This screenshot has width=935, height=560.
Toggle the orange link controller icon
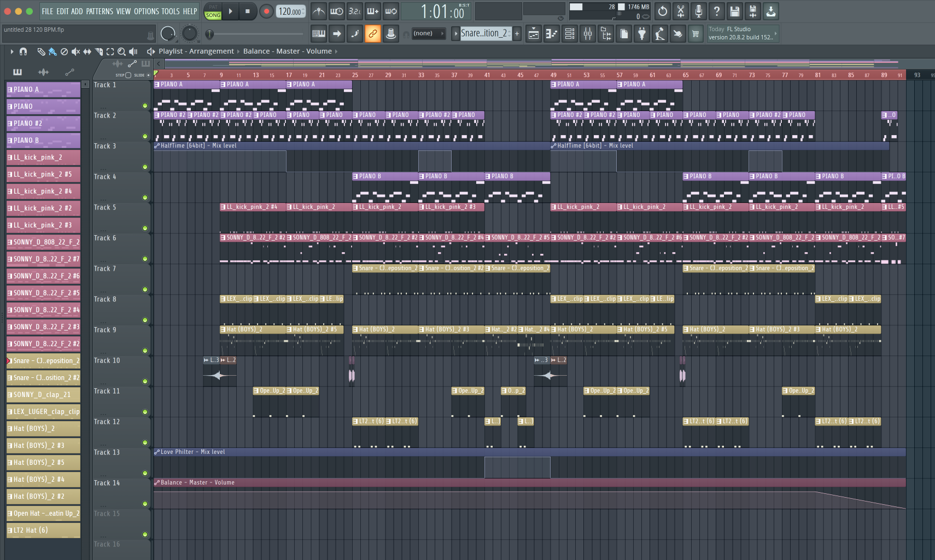pyautogui.click(x=373, y=34)
